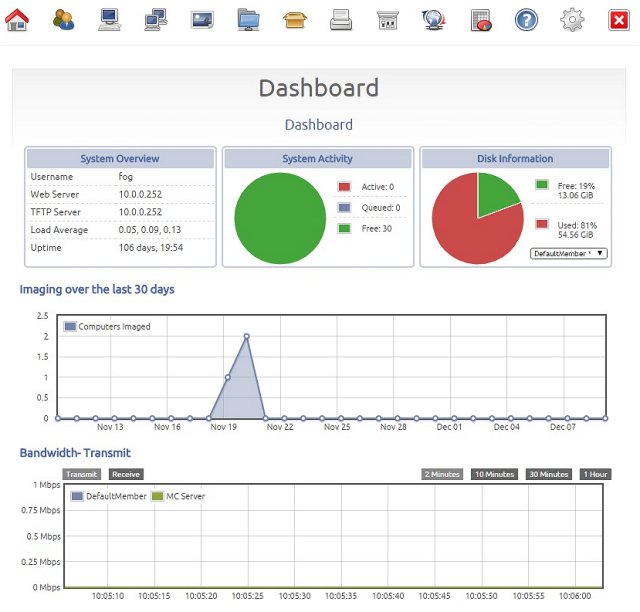Set bandwidth range to 10 Minutes
The image size is (640, 612).
pos(494,474)
